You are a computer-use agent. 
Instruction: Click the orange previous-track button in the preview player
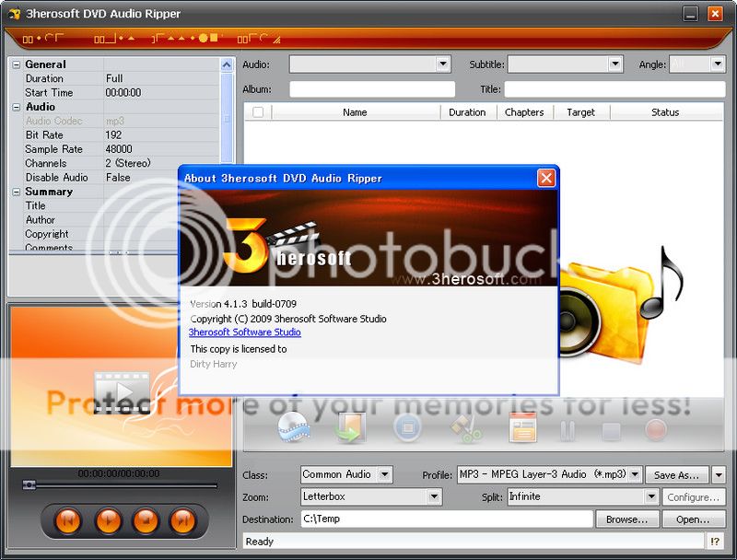pos(68,520)
